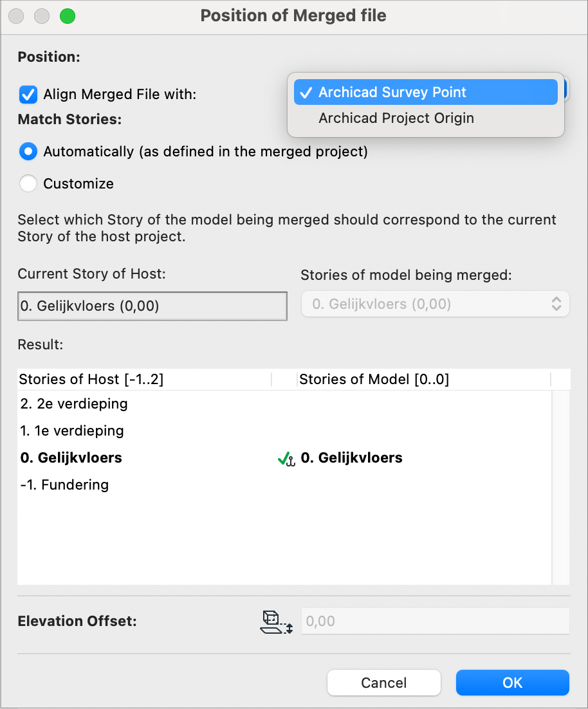
Task: Uncheck Align Merged File with checkbox
Action: 28,95
